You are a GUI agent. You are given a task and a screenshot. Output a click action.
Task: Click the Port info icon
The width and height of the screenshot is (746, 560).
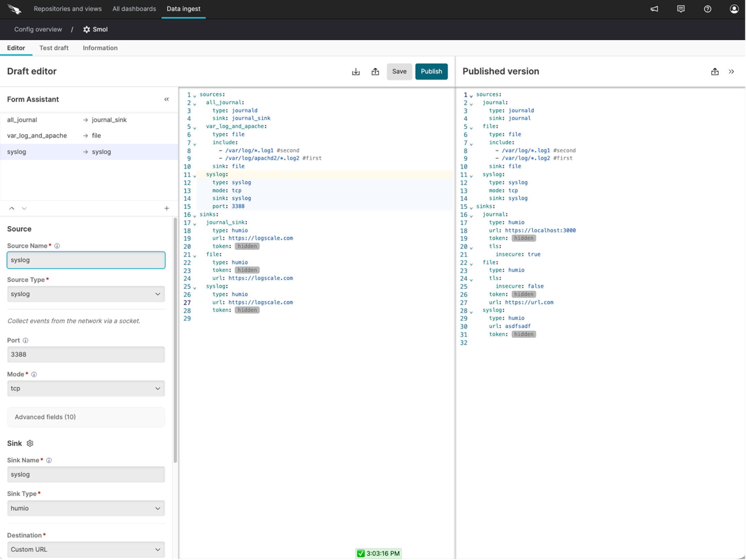click(25, 340)
